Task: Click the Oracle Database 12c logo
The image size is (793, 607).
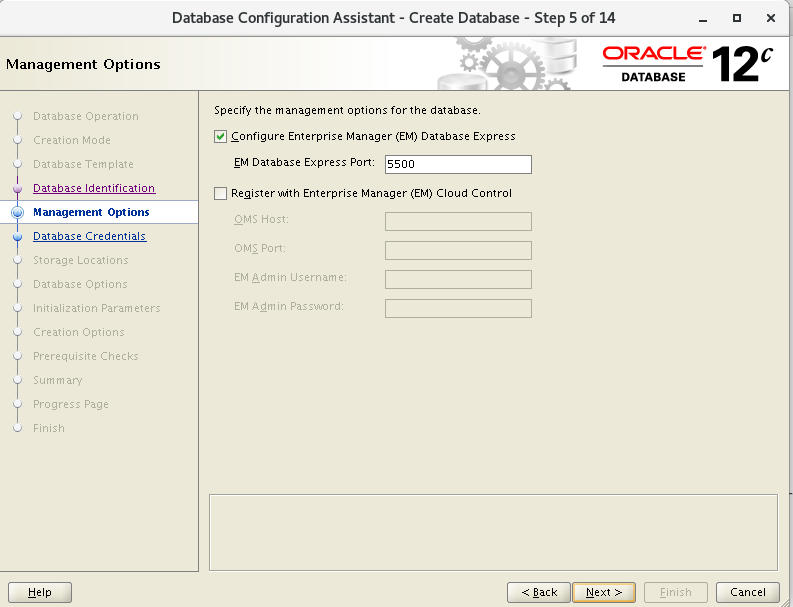Action: (x=688, y=64)
